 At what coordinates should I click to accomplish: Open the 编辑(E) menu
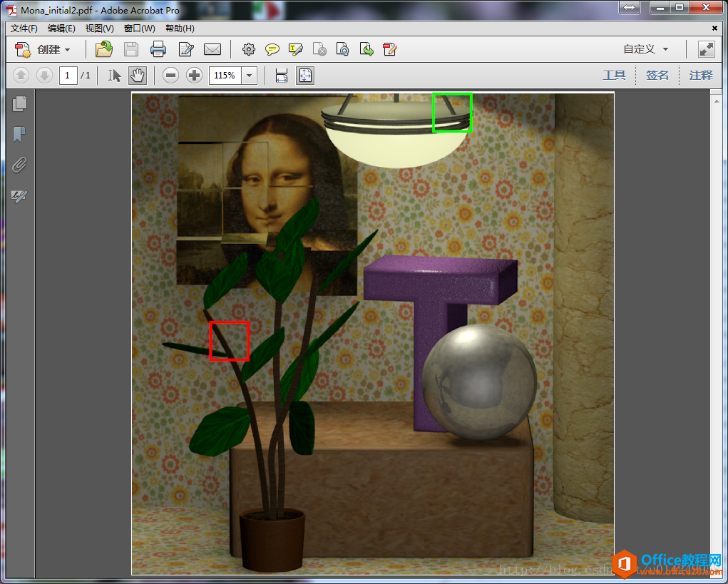tap(61, 29)
